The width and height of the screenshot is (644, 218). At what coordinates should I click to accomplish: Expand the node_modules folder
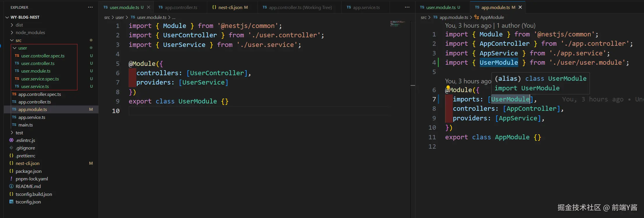tap(12, 32)
